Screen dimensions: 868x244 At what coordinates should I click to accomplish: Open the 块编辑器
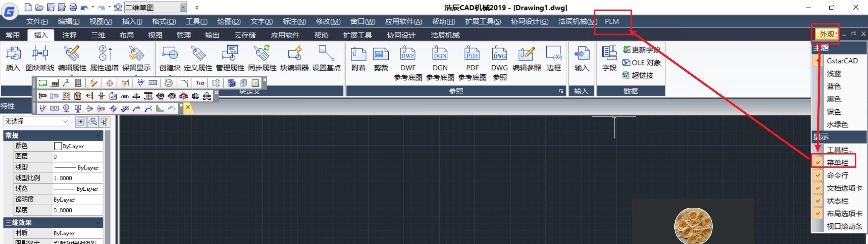click(x=294, y=59)
